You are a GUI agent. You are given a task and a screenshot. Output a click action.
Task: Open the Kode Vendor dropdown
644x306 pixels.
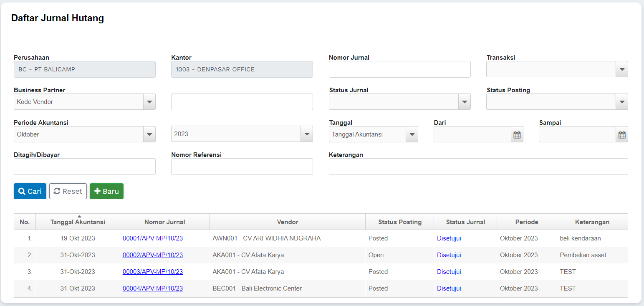pyautogui.click(x=149, y=102)
